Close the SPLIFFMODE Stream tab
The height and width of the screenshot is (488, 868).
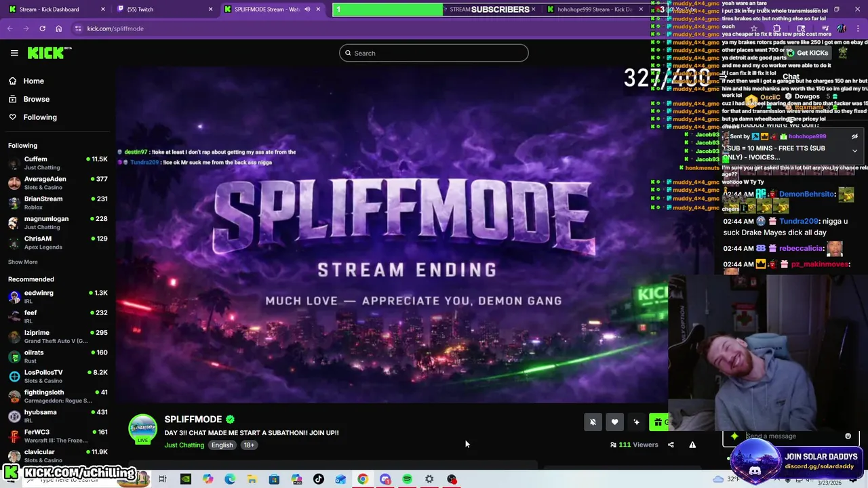318,9
